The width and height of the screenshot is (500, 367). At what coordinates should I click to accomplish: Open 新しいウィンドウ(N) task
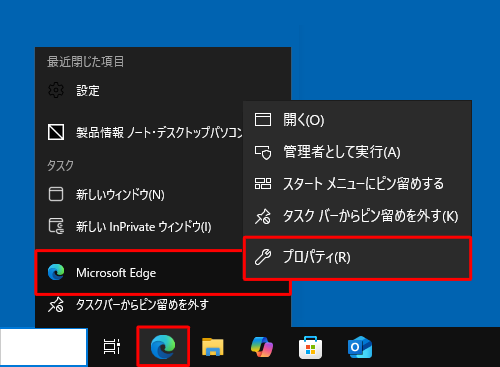(139, 194)
